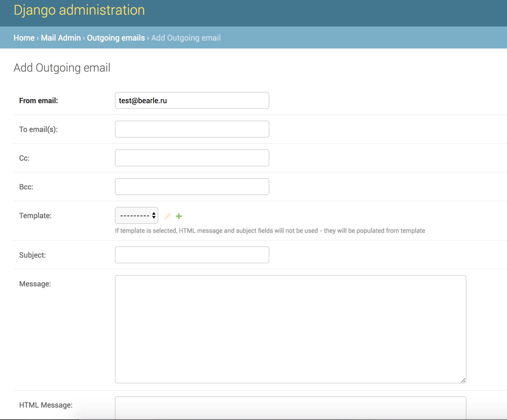
Task: Click the Message textarea resize handle
Action: [x=463, y=380]
